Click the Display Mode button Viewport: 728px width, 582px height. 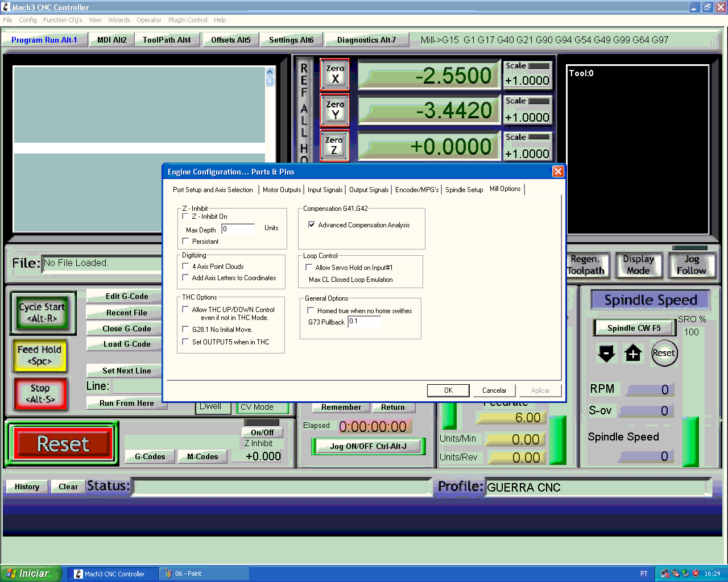point(638,265)
